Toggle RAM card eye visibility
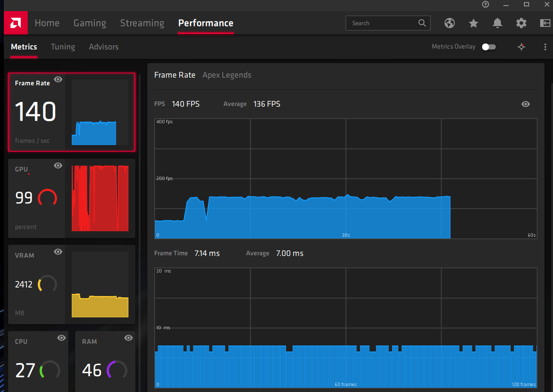This screenshot has height=392, width=553. pyautogui.click(x=129, y=338)
